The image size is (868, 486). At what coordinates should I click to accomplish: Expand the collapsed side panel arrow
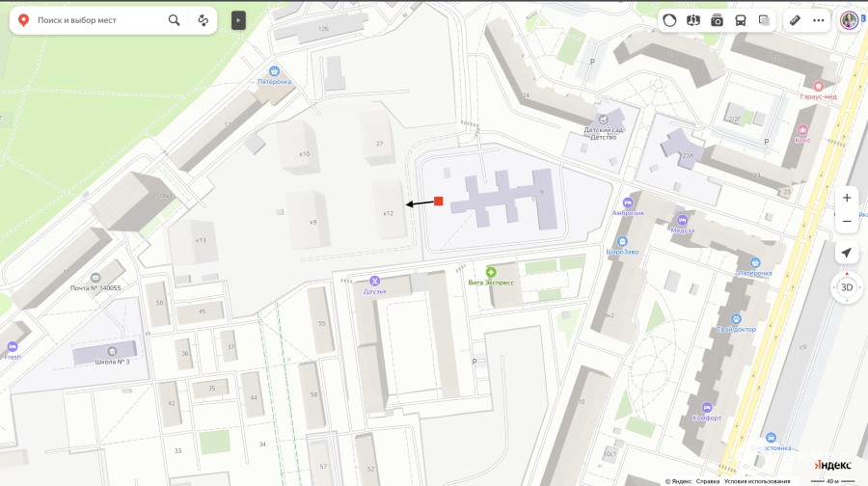point(238,20)
